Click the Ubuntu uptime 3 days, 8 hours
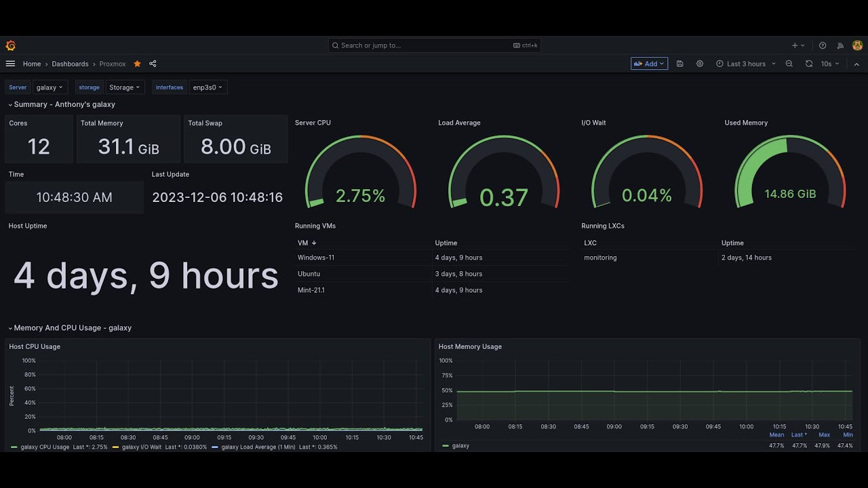The image size is (868, 488). [x=458, y=274]
